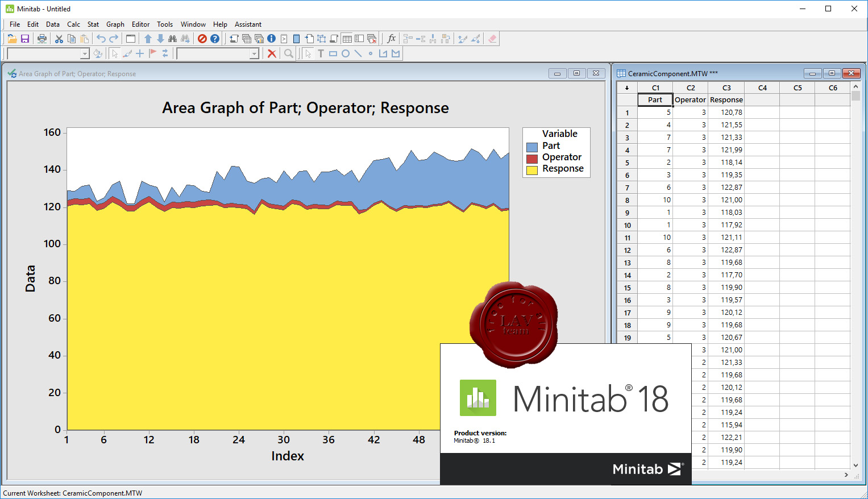Select the brush tool in graph toolbar
This screenshot has height=499, width=868.
[127, 53]
